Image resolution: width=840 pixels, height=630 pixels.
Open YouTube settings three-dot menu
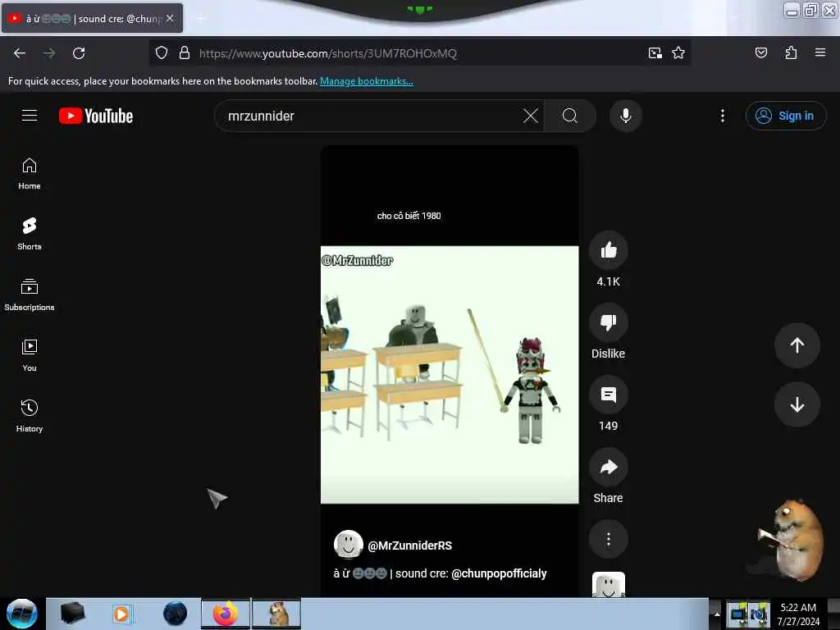pyautogui.click(x=723, y=116)
